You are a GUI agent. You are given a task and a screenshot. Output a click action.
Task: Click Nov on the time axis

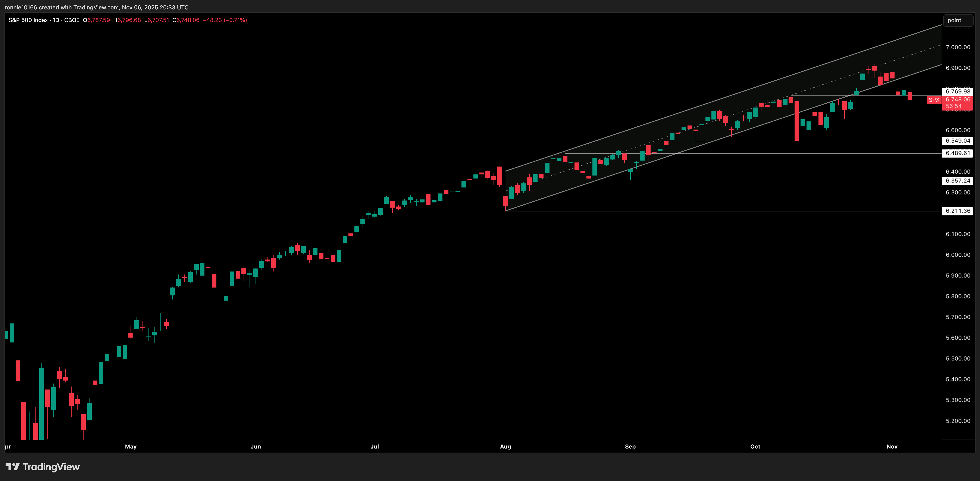pyautogui.click(x=892, y=446)
